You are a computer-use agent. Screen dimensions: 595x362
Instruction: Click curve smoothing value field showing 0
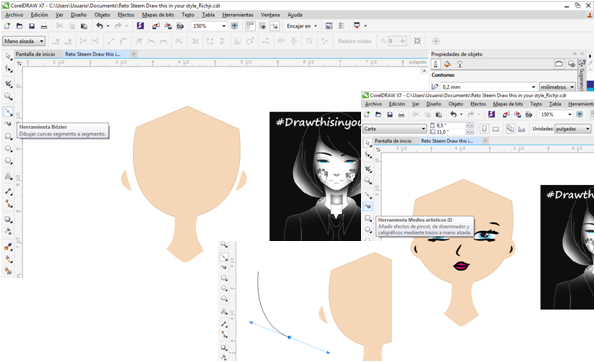point(394,41)
